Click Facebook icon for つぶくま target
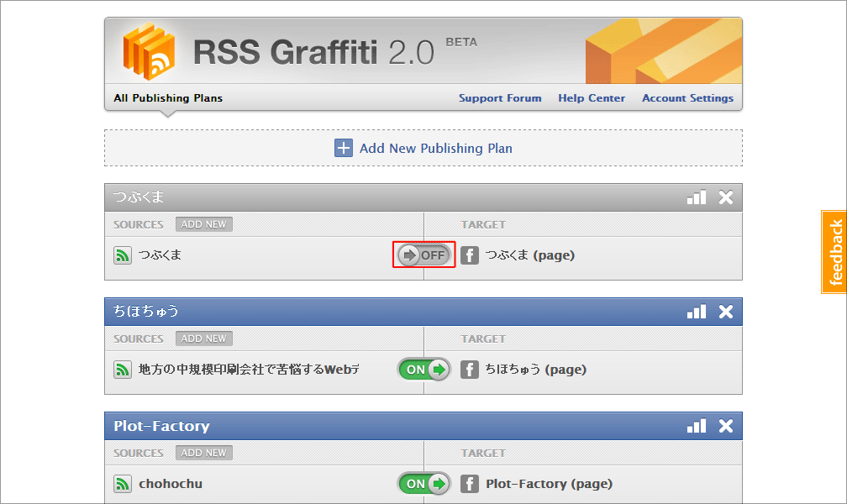847x504 pixels. pos(470,255)
